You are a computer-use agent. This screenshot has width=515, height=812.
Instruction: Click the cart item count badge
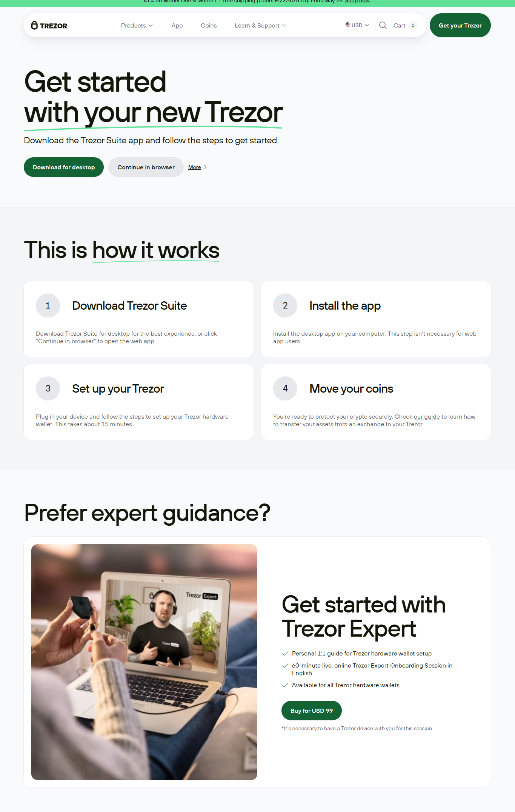click(413, 25)
